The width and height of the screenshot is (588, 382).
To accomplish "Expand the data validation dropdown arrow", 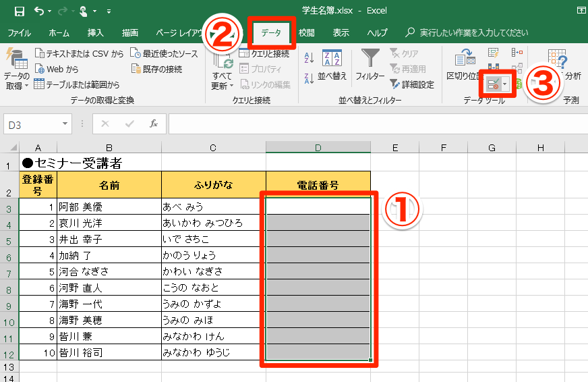I will [505, 84].
